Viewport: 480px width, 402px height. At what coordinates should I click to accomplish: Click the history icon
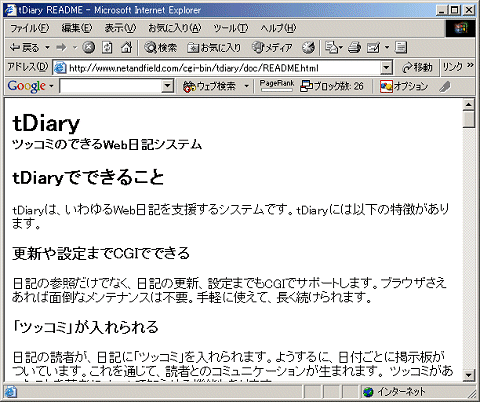pyautogui.click(x=308, y=48)
